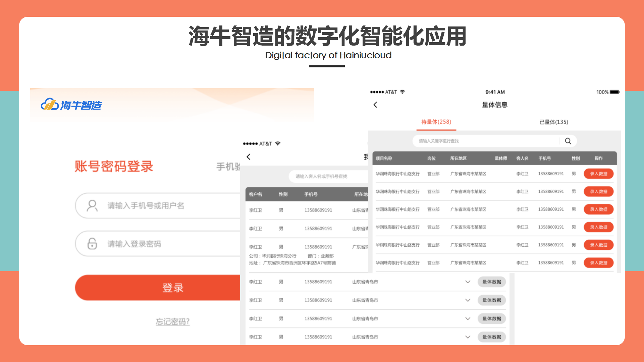Viewport: 644px width, 362px height.
Task: Expand second 山东省青岛市 row chevron
Action: [468, 300]
